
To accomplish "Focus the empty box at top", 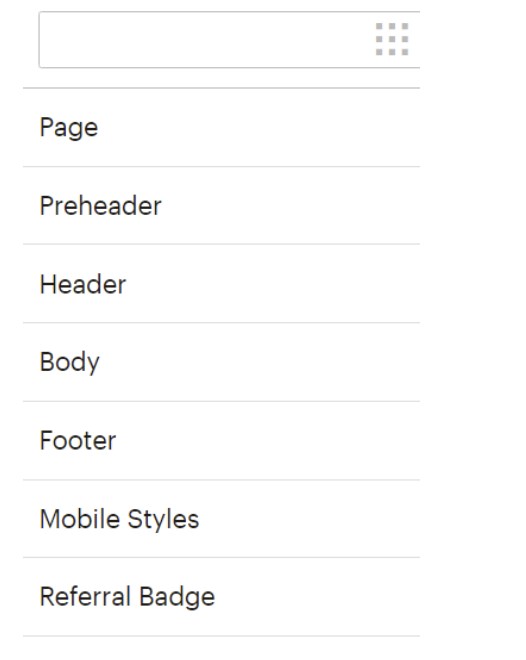I will 229,40.
